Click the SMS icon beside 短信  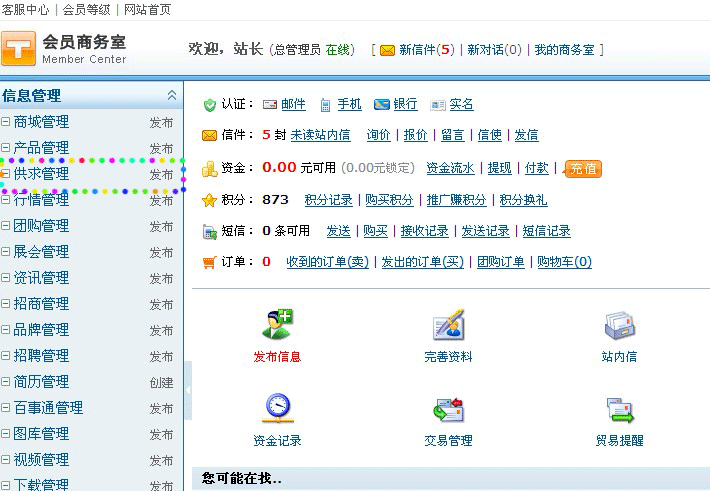(x=210, y=232)
